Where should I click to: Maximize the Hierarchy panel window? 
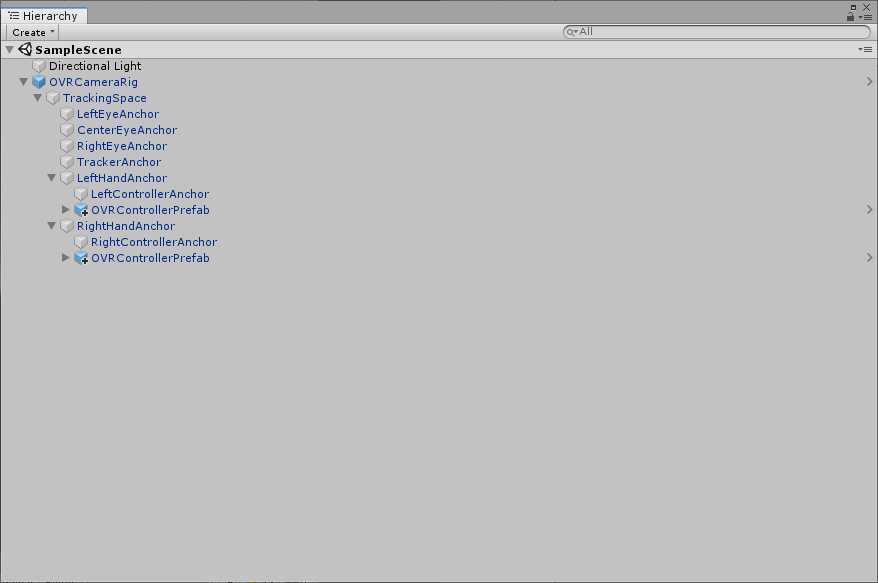point(853,7)
